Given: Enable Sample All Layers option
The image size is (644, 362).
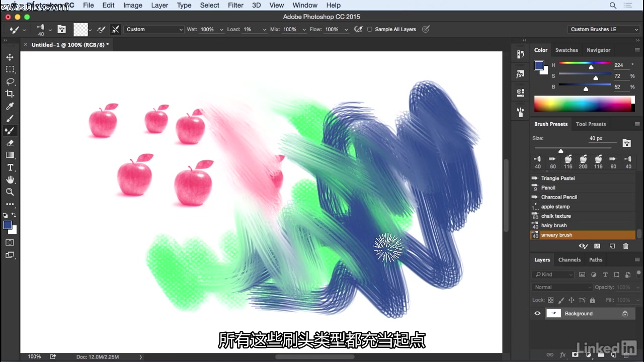Looking at the screenshot, I should tap(370, 29).
